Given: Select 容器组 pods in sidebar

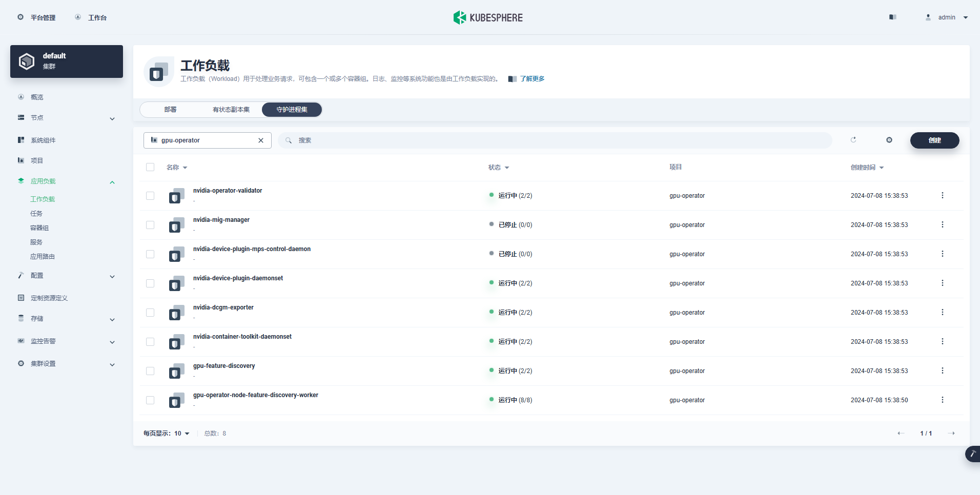Looking at the screenshot, I should [x=39, y=228].
